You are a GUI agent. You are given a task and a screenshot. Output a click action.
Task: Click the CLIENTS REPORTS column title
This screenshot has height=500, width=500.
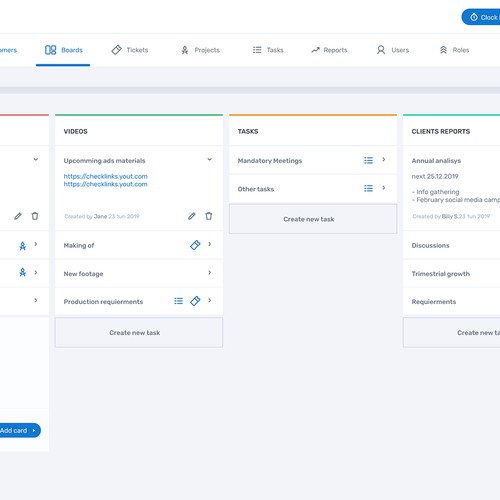(x=441, y=131)
